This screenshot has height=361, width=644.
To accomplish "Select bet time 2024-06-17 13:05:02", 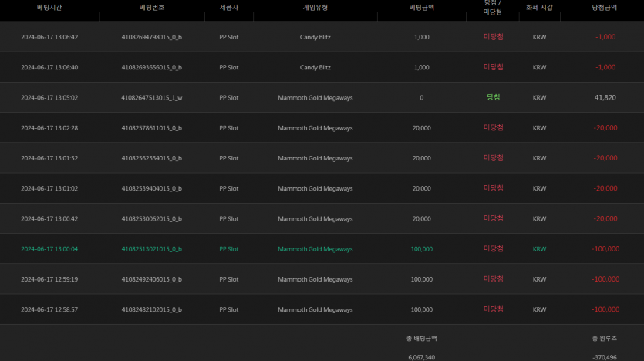I will tap(49, 98).
